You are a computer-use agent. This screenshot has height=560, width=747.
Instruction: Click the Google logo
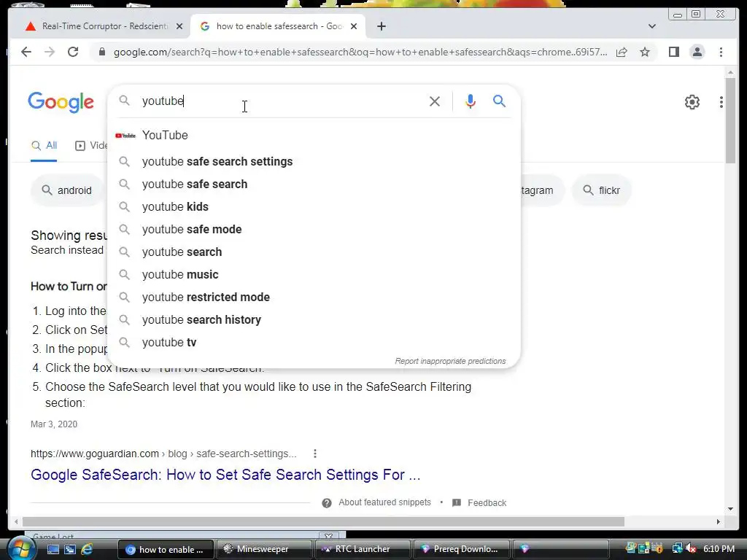coord(61,102)
